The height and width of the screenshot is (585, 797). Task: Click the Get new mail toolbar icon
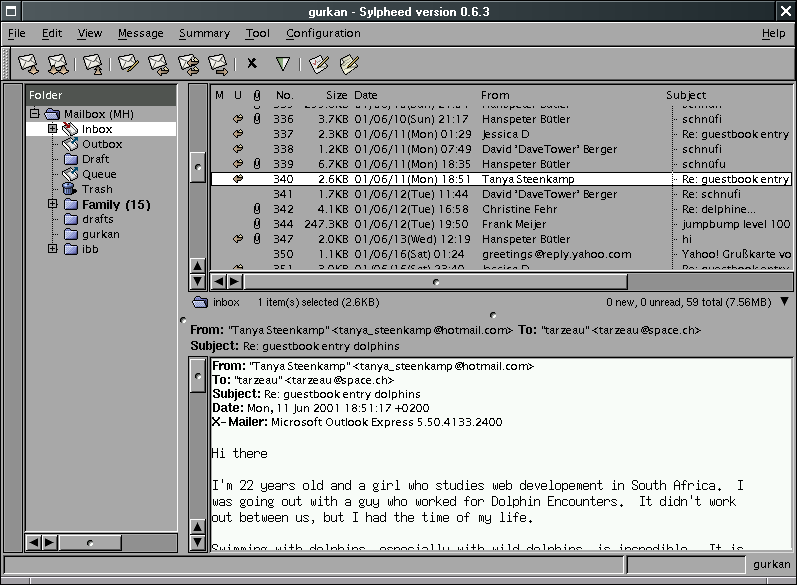point(28,64)
